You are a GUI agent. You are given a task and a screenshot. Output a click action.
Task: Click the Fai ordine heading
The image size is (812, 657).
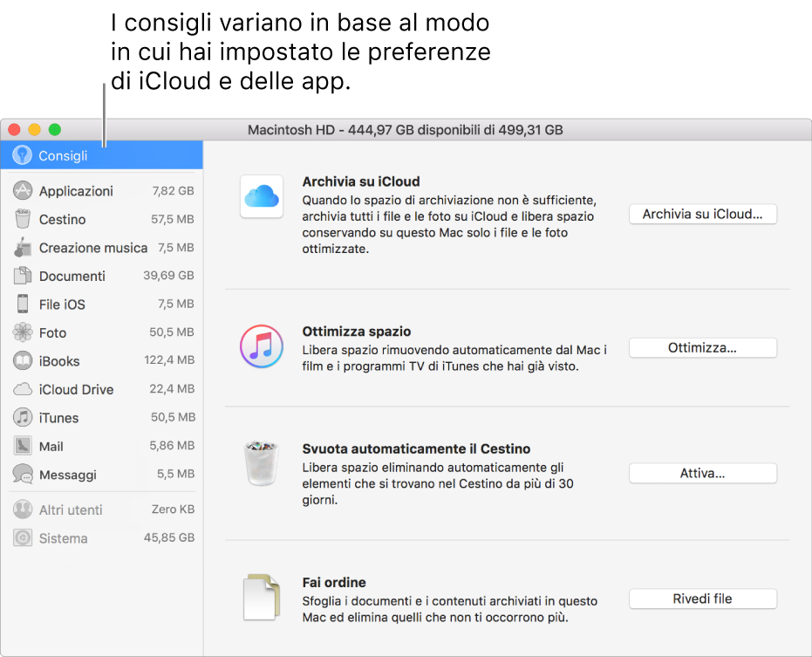tap(334, 582)
